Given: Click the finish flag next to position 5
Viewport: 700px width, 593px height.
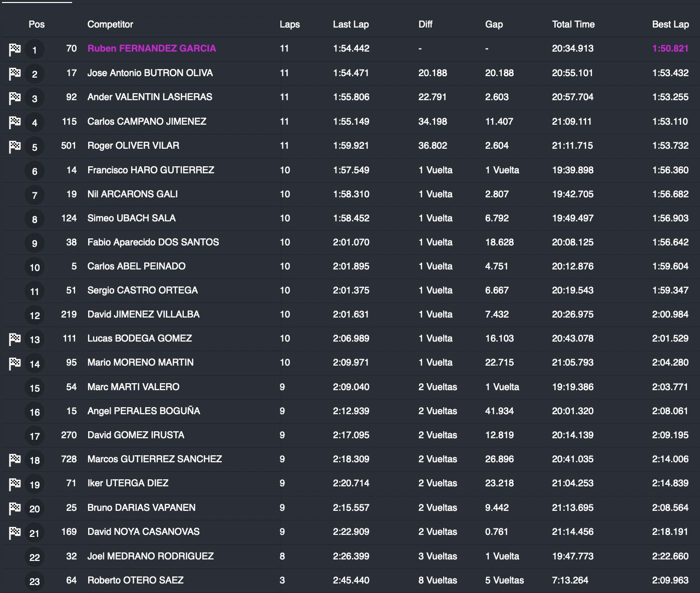Looking at the screenshot, I should 15,146.
